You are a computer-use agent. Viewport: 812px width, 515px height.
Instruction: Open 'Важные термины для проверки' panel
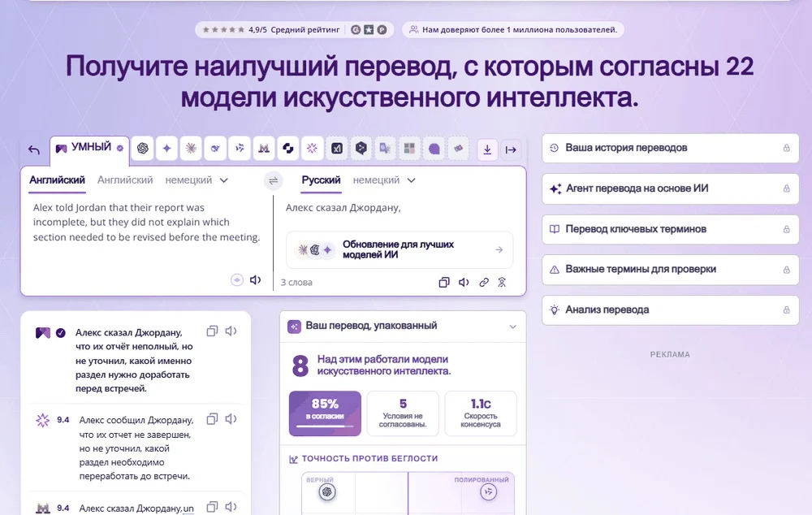pos(670,270)
